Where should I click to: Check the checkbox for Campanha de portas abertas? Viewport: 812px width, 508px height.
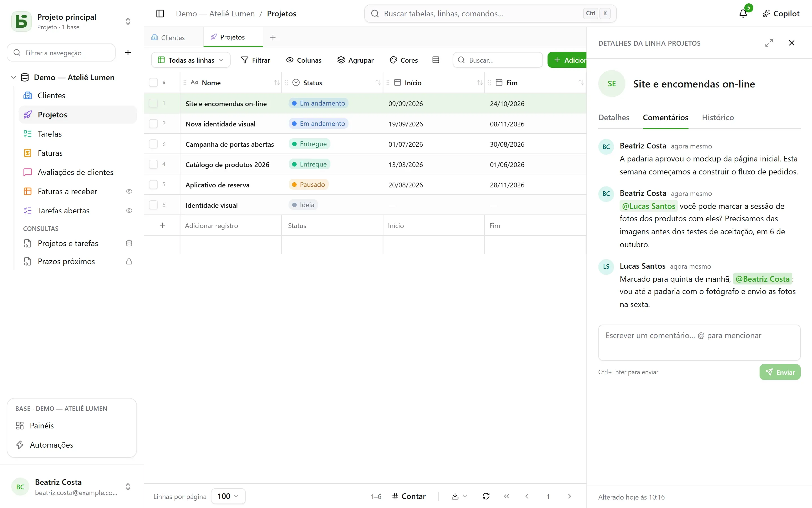click(x=153, y=144)
